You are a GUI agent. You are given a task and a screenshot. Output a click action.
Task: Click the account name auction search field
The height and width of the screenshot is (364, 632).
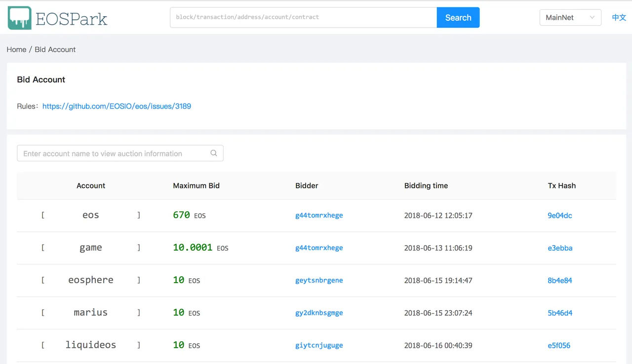click(x=120, y=153)
